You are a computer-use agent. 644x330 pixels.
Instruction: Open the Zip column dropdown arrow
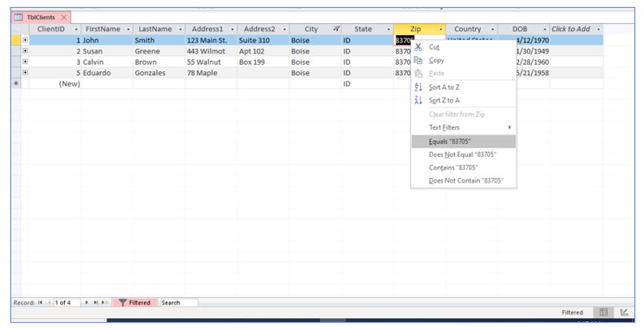pyautogui.click(x=441, y=30)
